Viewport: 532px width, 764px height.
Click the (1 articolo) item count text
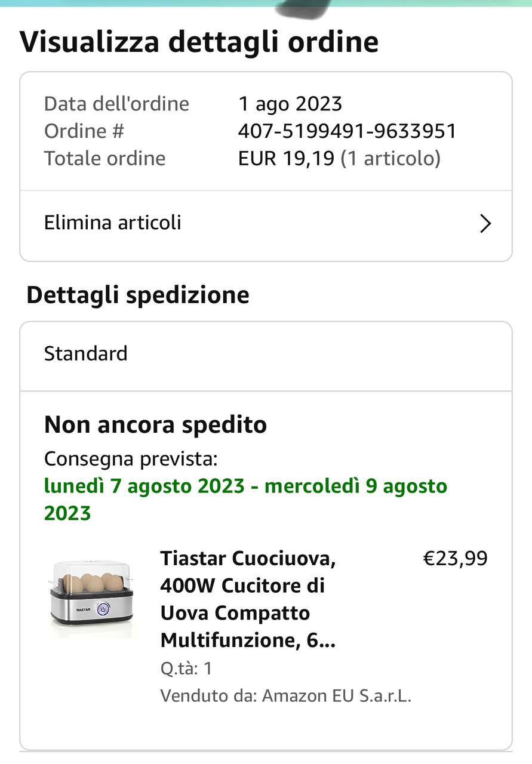pos(390,158)
